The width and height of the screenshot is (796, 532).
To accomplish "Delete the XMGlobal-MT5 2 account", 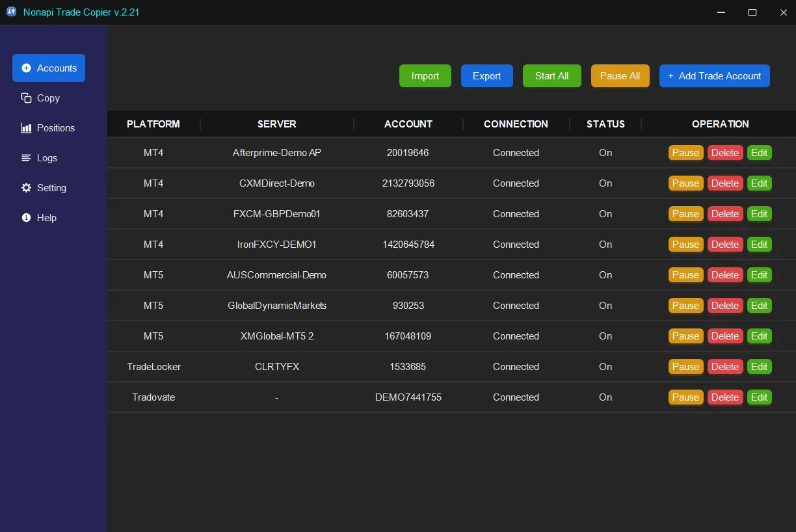I will pyautogui.click(x=725, y=336).
